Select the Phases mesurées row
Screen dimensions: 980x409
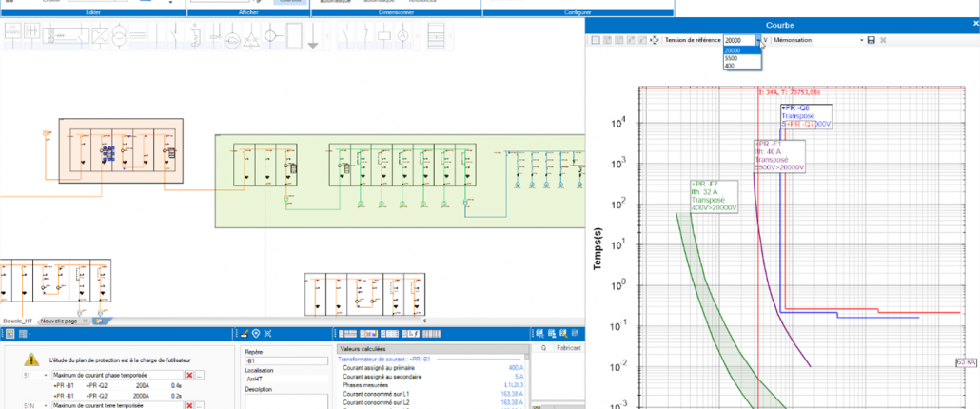[433, 384]
